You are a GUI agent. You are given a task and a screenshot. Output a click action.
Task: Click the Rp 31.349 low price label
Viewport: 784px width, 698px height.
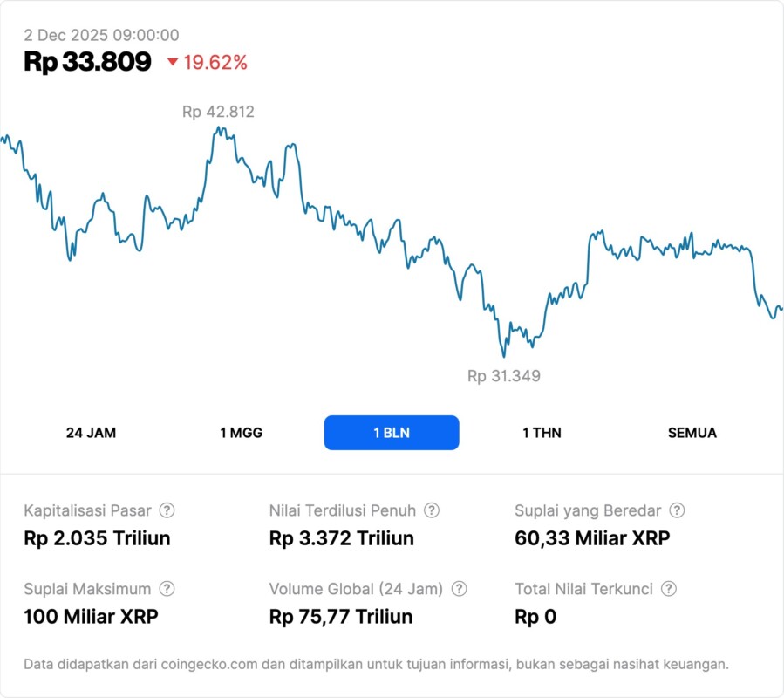504,376
